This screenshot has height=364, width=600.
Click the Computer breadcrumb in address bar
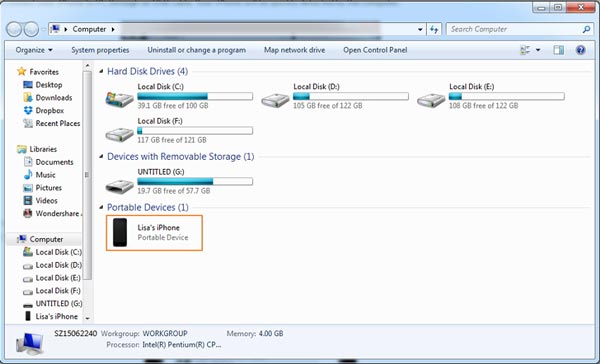89,29
